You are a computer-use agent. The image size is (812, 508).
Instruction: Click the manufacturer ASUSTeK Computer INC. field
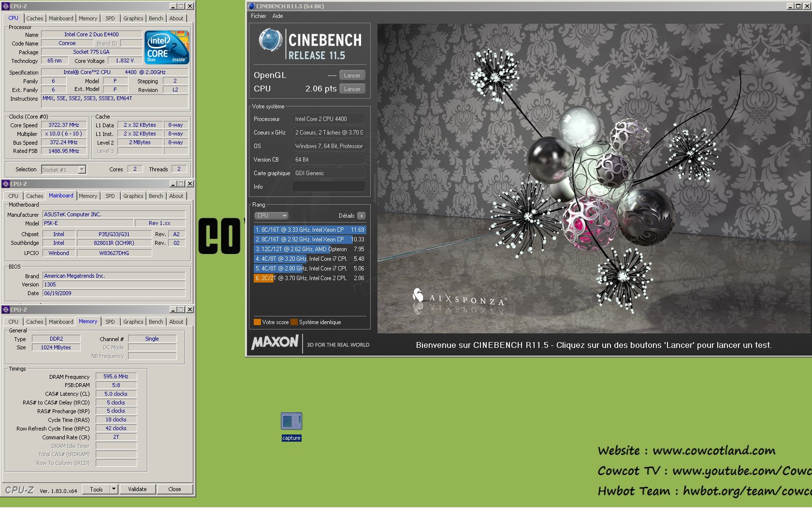[x=114, y=214]
